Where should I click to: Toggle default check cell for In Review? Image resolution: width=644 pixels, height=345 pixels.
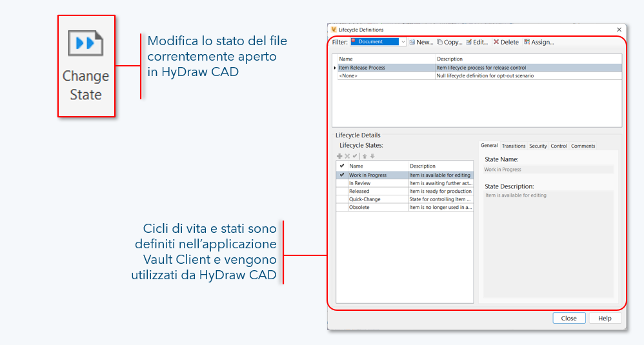(342, 183)
